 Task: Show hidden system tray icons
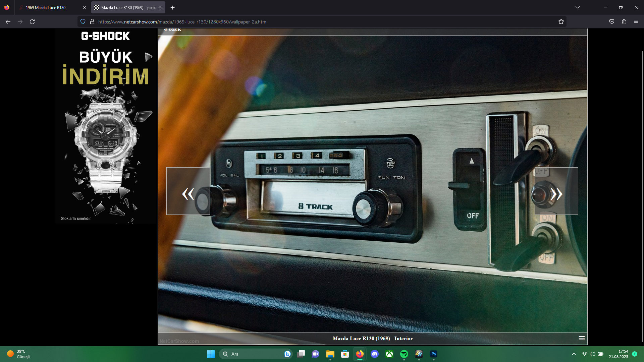[574, 354]
